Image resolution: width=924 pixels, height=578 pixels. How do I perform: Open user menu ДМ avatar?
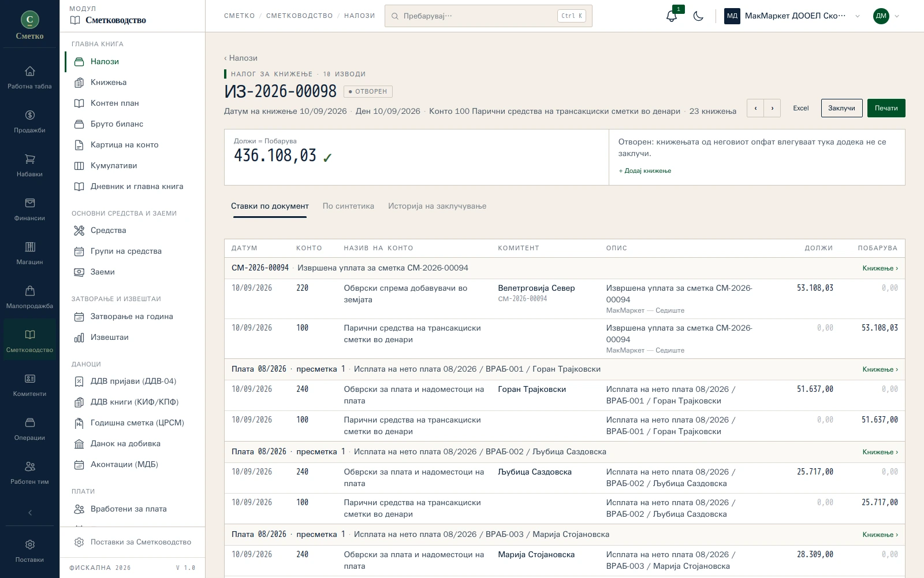886,16
